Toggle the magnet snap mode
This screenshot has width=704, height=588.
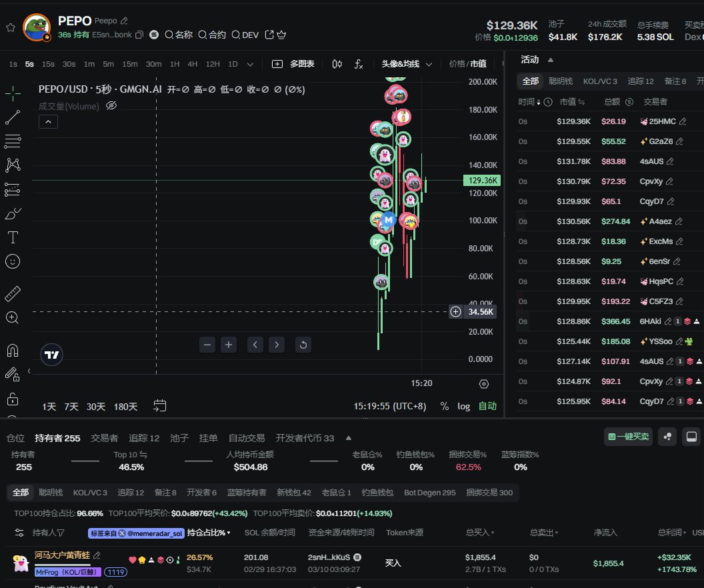(x=13, y=350)
